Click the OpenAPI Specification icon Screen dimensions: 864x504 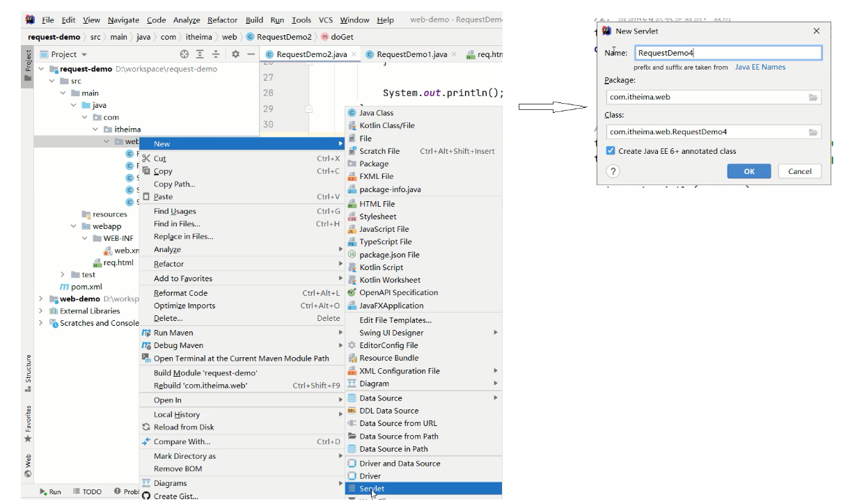point(352,292)
